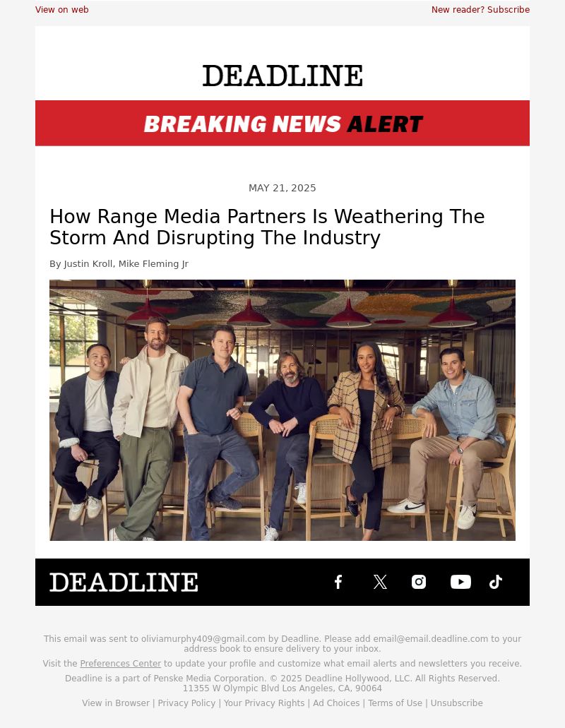Open the Range Media Partners headline
Screen dimensions: 565x728
[x=267, y=227]
